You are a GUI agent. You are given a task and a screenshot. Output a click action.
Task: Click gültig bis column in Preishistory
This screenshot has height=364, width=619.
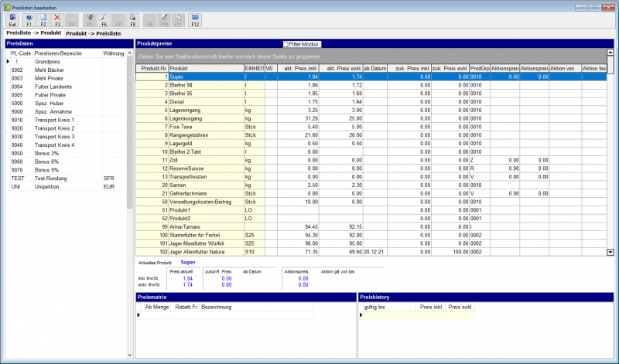[x=389, y=307]
